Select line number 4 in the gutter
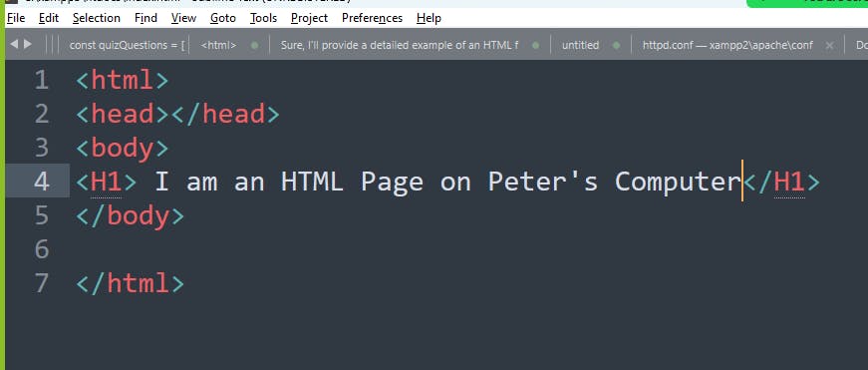This screenshot has width=868, height=370. coord(42,182)
